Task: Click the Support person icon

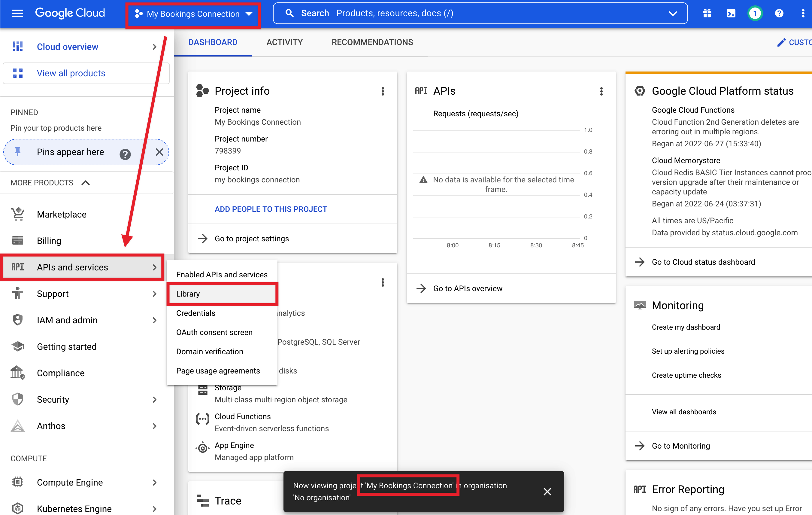Action: click(17, 293)
